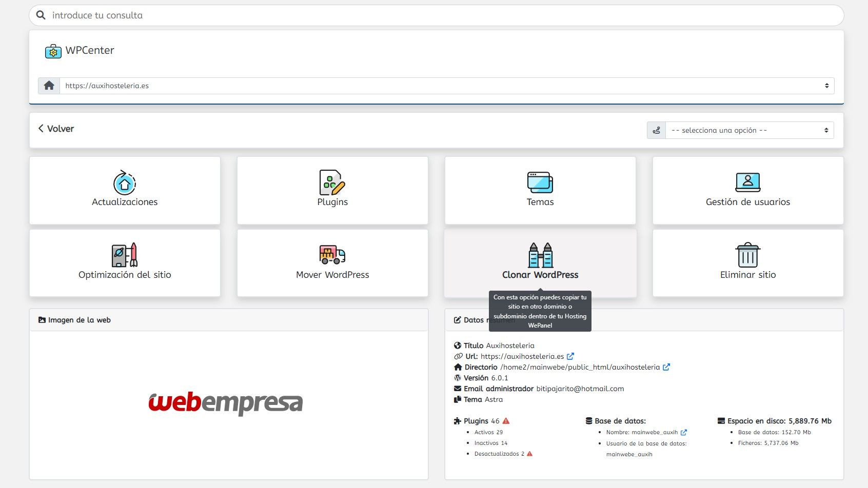The width and height of the screenshot is (868, 488).
Task: Open the external link icon next to Url
Action: tap(570, 356)
